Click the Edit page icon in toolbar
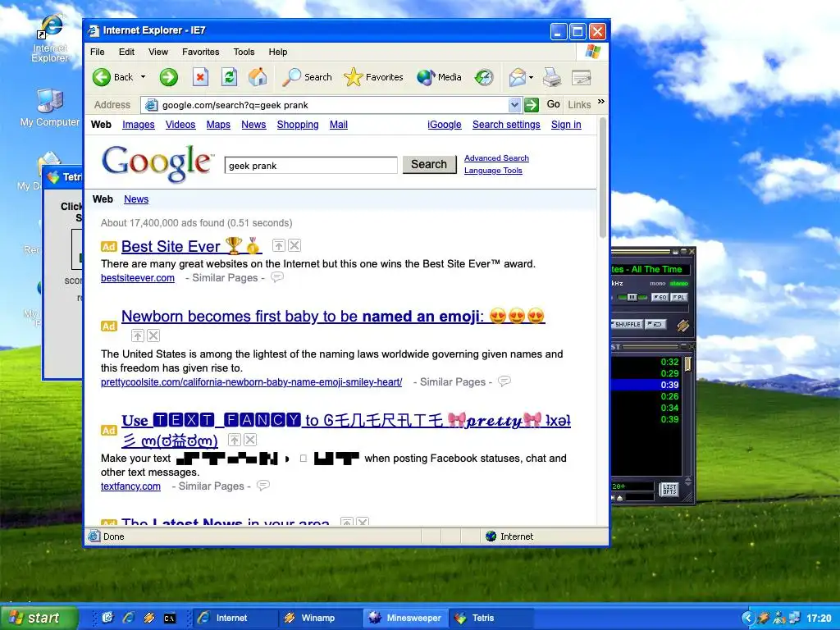Screen dimensions: 840x630 (x=582, y=78)
